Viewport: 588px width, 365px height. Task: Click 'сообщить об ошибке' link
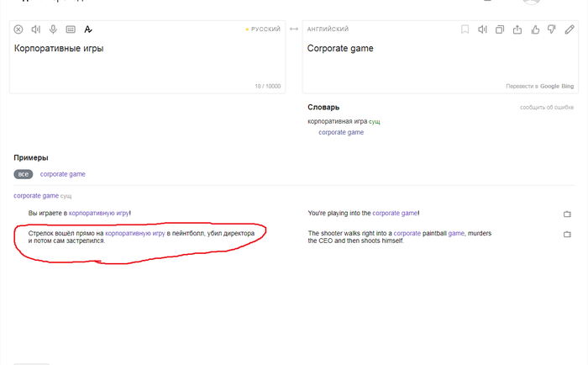547,108
